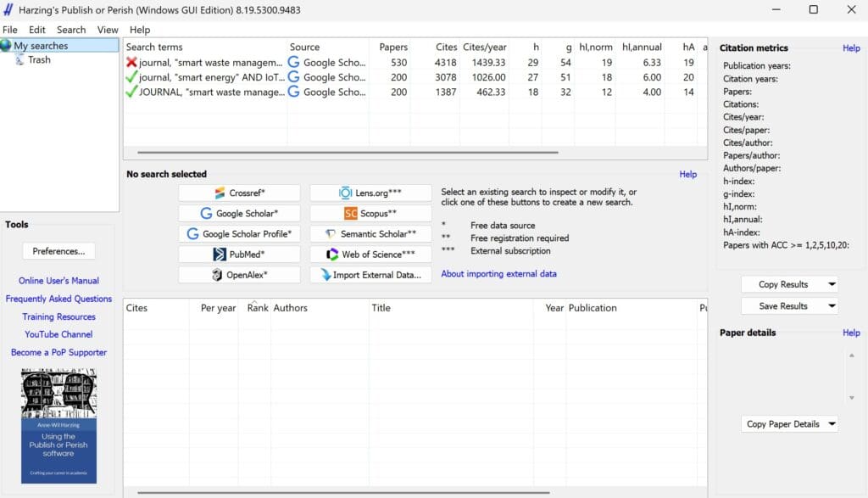Open About importing external data link
Image resolution: width=868 pixels, height=498 pixels.
[498, 274]
